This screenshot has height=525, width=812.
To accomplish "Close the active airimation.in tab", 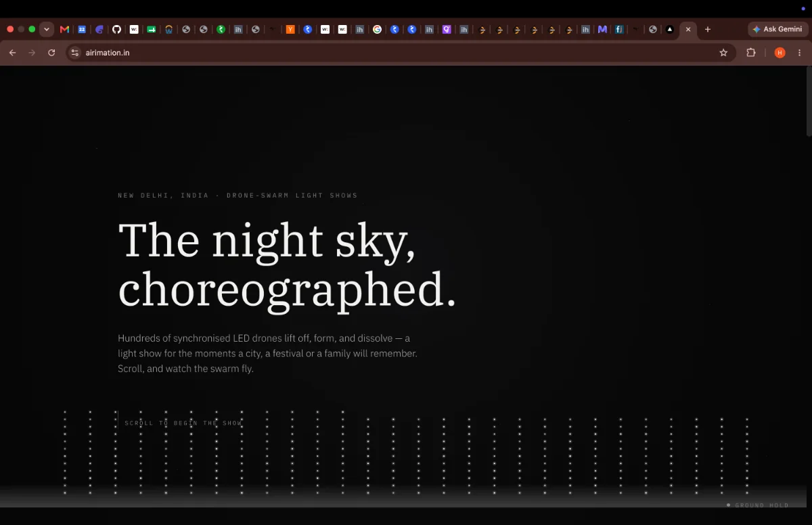I will (x=688, y=30).
